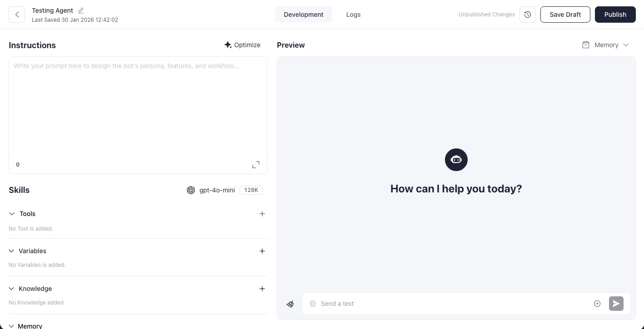644x329 pixels.
Task: Switch to the Development tab
Action: 303,15
